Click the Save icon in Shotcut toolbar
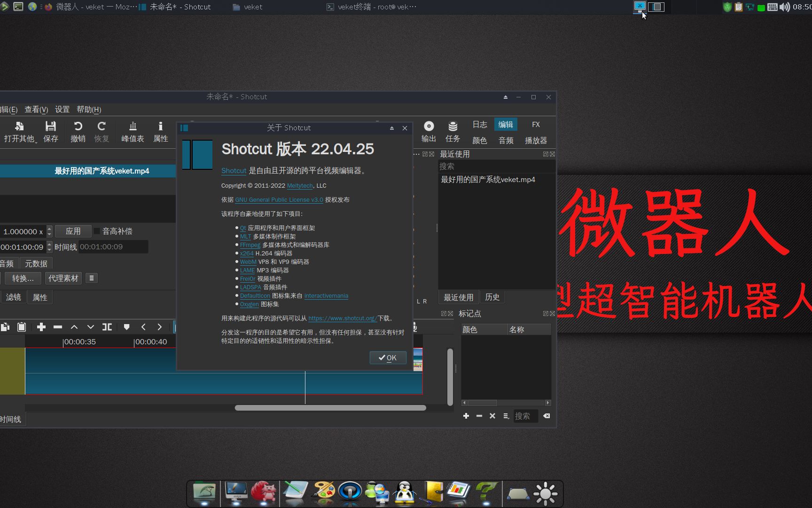 click(x=50, y=126)
